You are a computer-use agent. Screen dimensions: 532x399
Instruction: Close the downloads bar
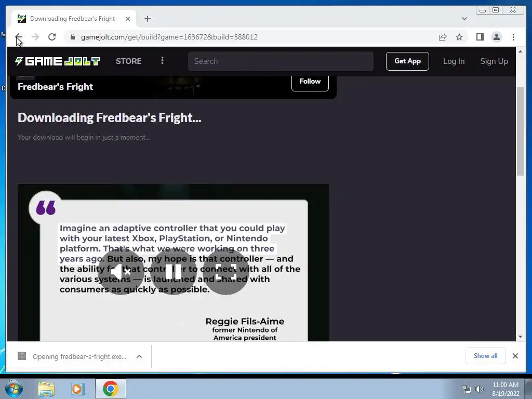click(x=515, y=355)
